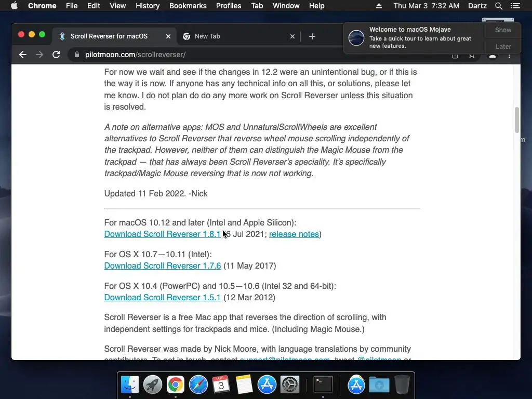Open the Profiles menu

click(x=229, y=6)
